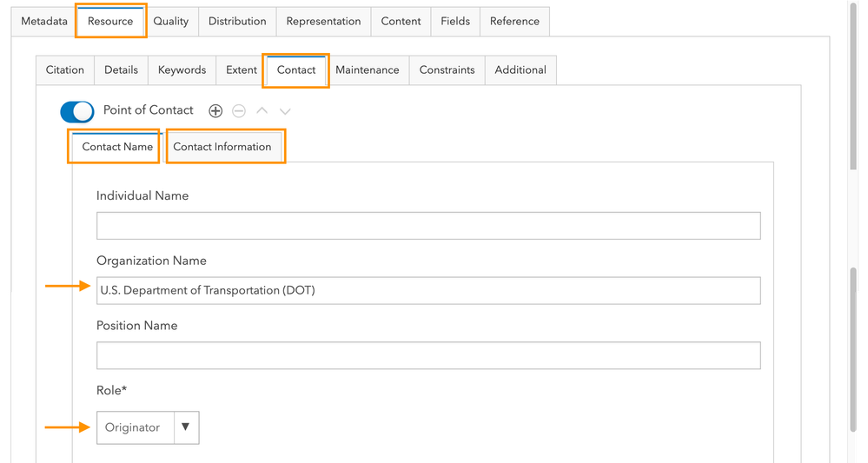The width and height of the screenshot is (868, 463).
Task: Open the Fields tab
Action: coord(455,21)
